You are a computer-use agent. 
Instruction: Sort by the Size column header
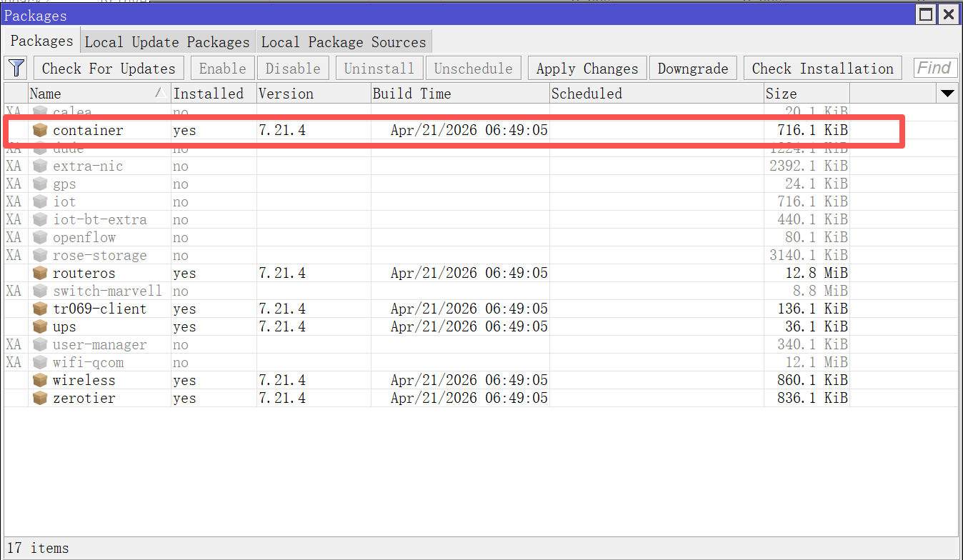click(807, 94)
